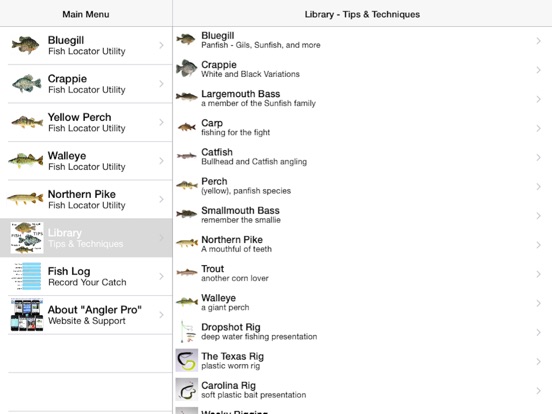Open the Fish Log chart icon
The height and width of the screenshot is (414, 552).
(x=27, y=276)
